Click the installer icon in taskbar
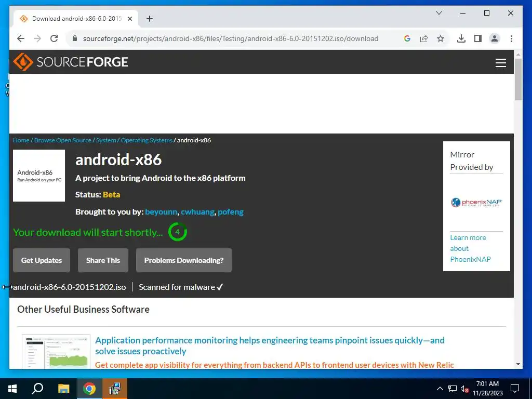Screen dimensions: 532x399 tap(115, 389)
